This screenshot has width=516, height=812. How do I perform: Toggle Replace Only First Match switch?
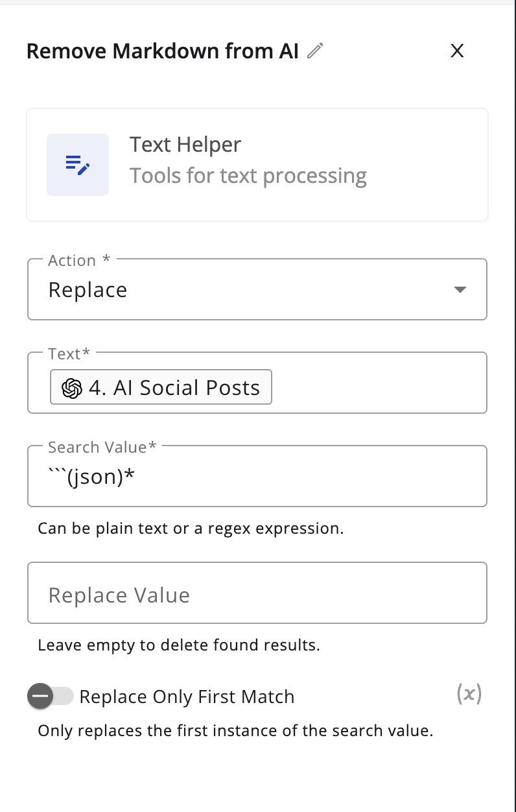pos(51,697)
